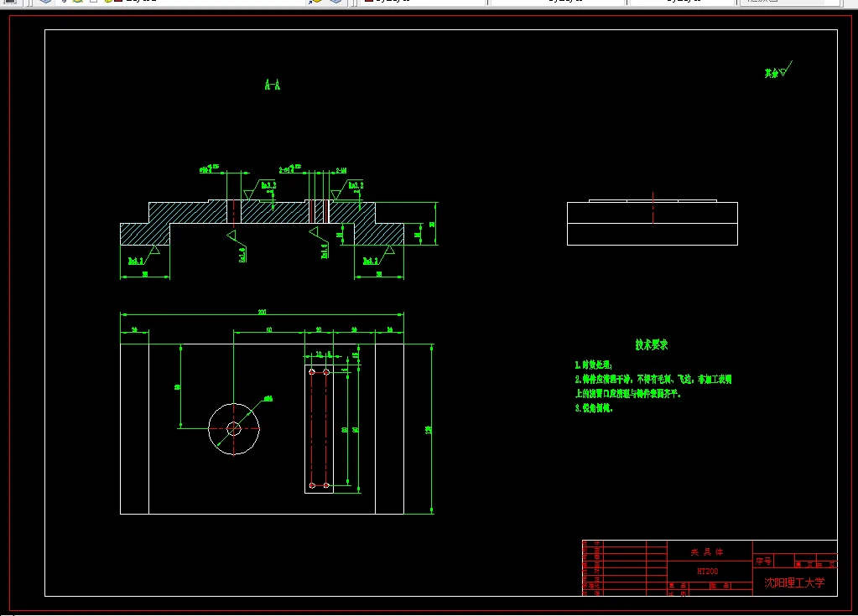
Task: Click the 技术要求 heading text
Action: 651,345
